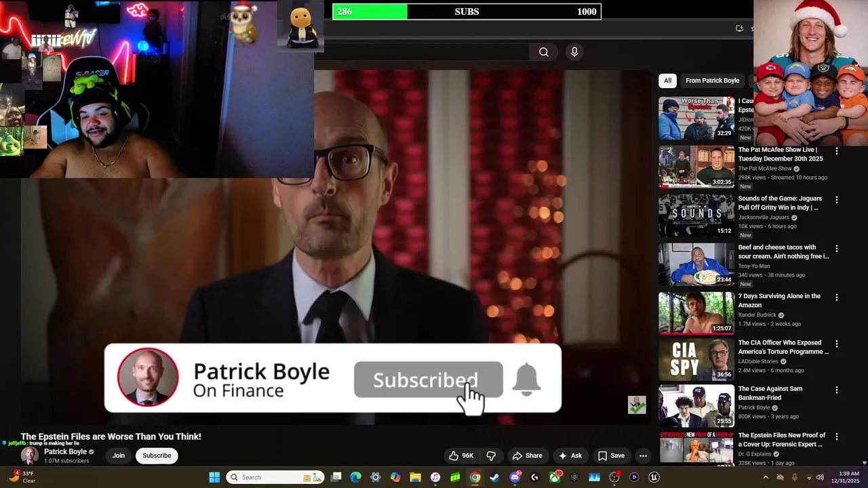Screen dimensions: 868x488
Task: Subscribe to Patrick Boyle channel
Action: pos(157,455)
